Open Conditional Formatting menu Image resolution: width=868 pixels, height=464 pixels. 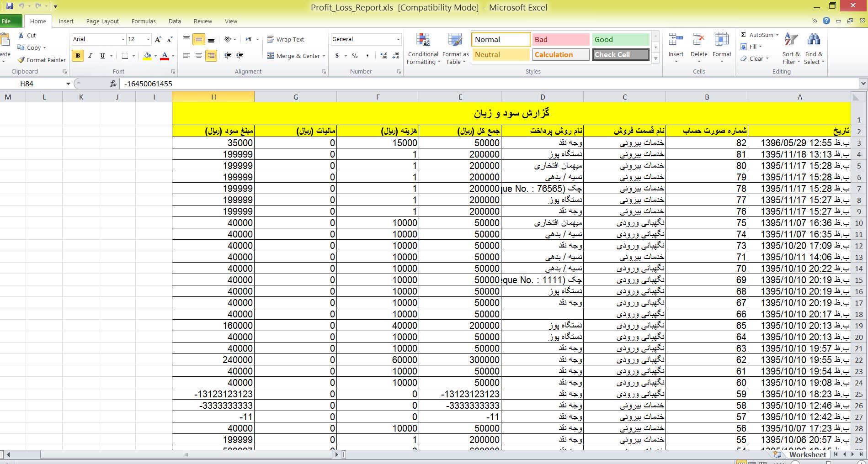click(x=423, y=49)
